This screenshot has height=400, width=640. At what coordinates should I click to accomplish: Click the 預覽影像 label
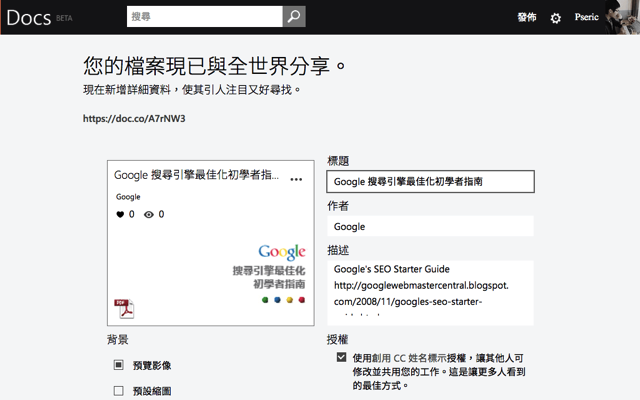[152, 365]
